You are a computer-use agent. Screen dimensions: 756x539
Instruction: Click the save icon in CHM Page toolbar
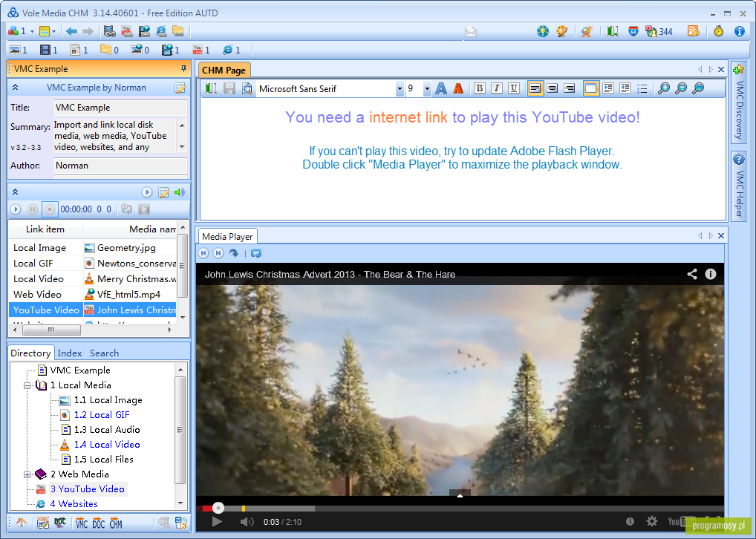(229, 88)
